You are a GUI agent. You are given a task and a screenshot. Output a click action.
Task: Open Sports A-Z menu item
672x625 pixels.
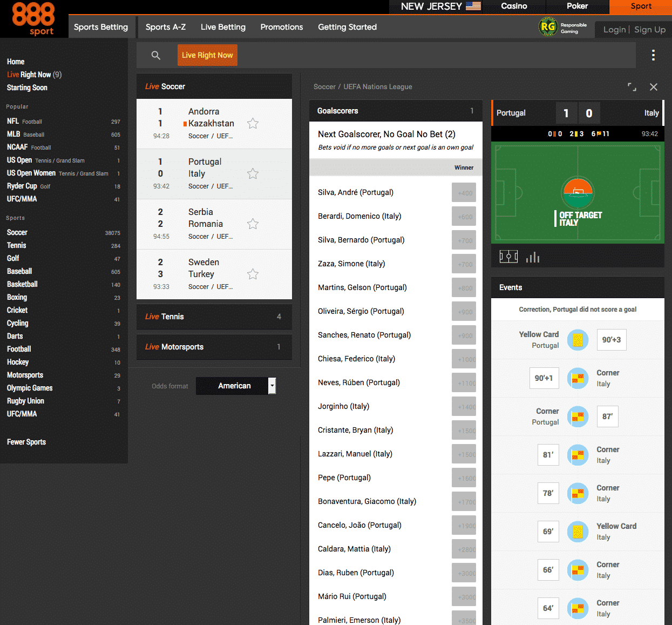pos(166,27)
